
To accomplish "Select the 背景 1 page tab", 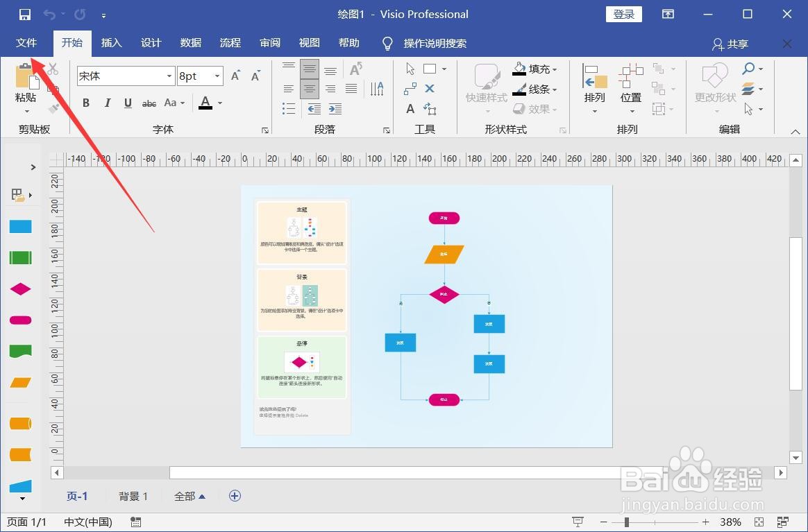I will 133,496.
